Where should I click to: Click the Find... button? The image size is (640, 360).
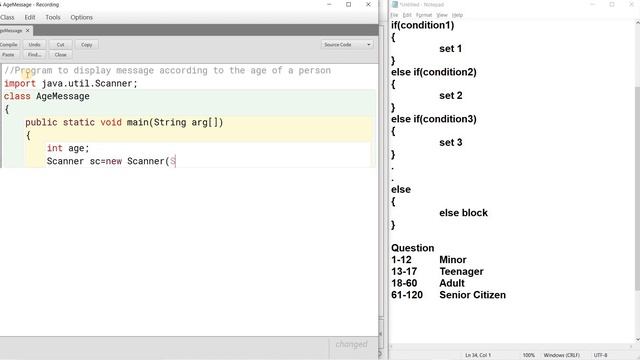[x=35, y=55]
